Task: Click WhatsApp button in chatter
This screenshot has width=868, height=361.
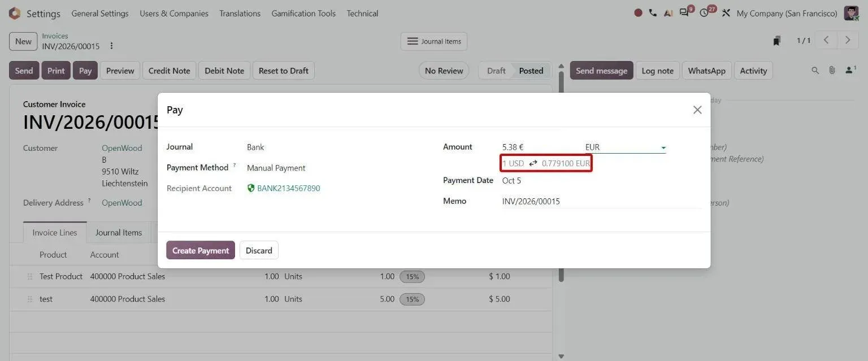Action: coord(706,71)
